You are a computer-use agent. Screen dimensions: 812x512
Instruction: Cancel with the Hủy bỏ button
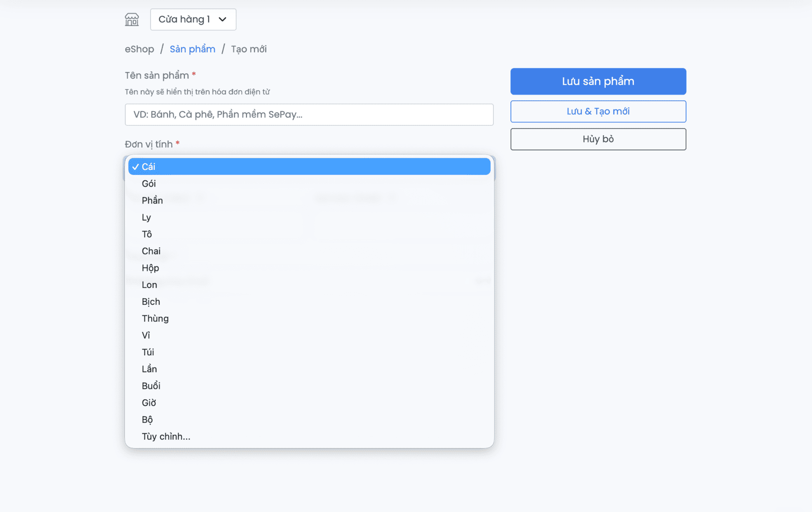pos(598,139)
